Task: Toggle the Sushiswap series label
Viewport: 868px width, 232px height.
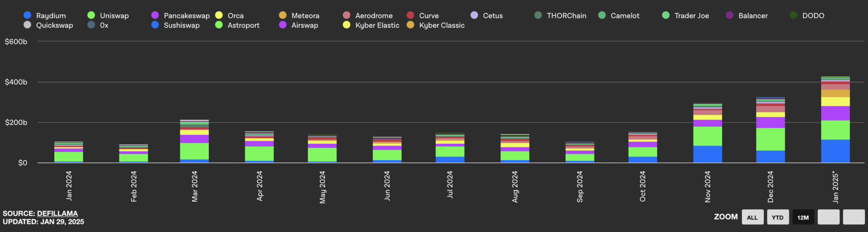Action: (181, 25)
